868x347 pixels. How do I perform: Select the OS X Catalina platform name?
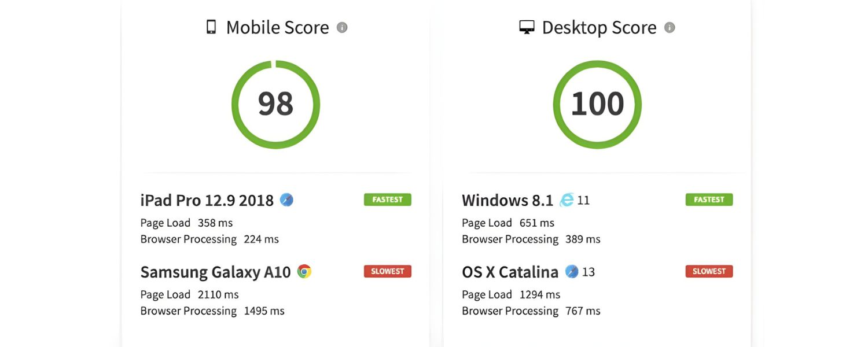pos(510,272)
